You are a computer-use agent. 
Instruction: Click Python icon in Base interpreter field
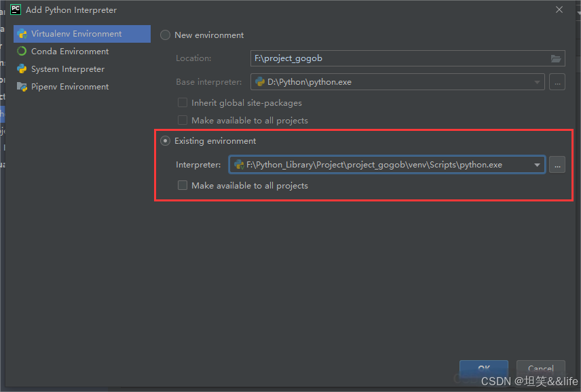pos(260,82)
